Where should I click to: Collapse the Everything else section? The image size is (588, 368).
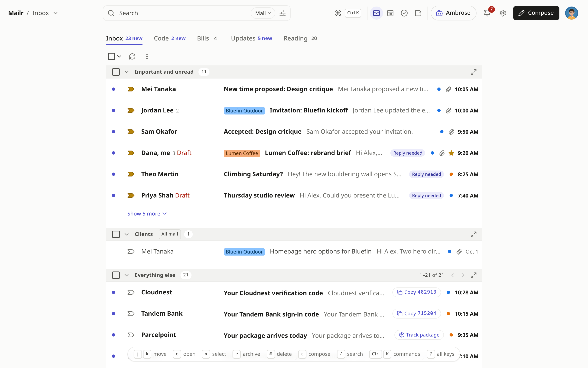(x=127, y=275)
